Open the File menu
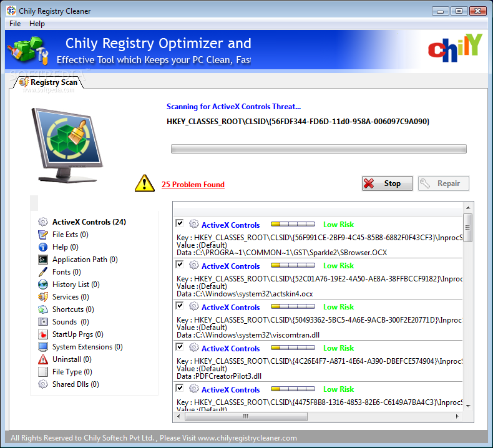493x448 pixels. click(x=15, y=24)
